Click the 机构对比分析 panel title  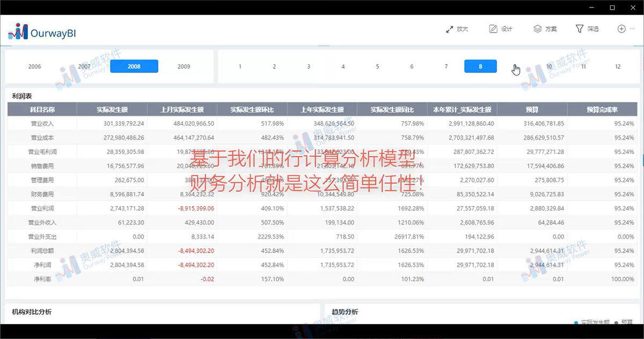pos(32,312)
